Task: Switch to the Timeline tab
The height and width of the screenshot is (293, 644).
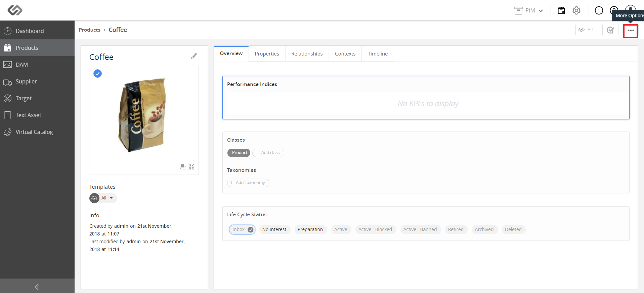Action: click(x=378, y=54)
